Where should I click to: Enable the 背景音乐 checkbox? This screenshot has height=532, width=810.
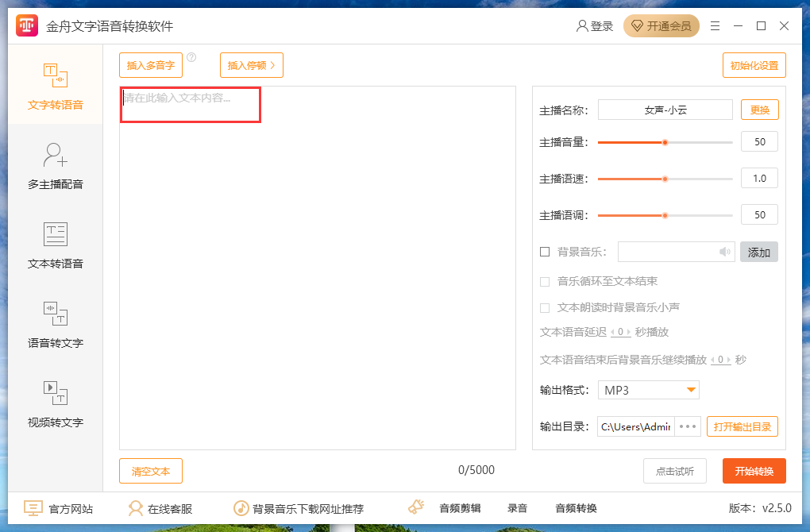point(545,252)
